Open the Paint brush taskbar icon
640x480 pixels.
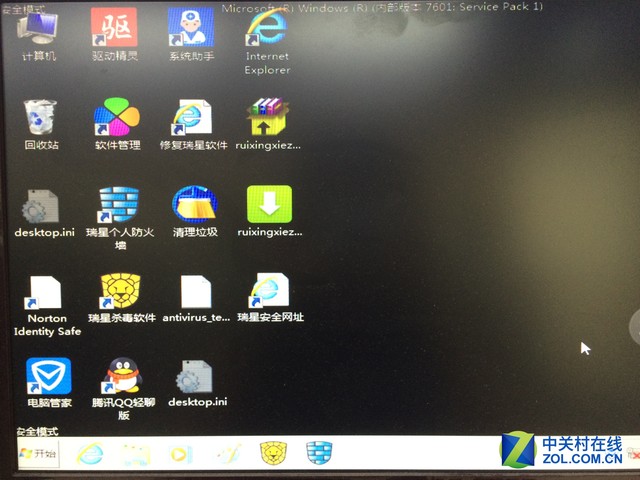(228, 453)
